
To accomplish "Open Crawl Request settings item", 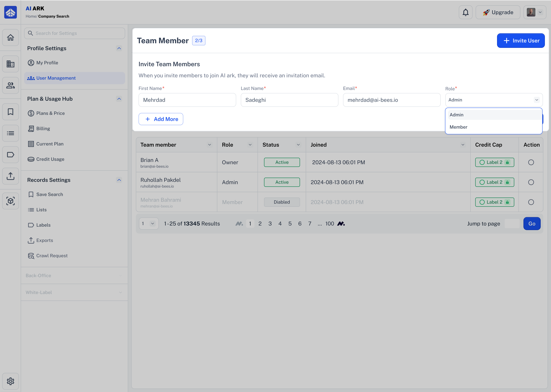I will (x=75, y=256).
